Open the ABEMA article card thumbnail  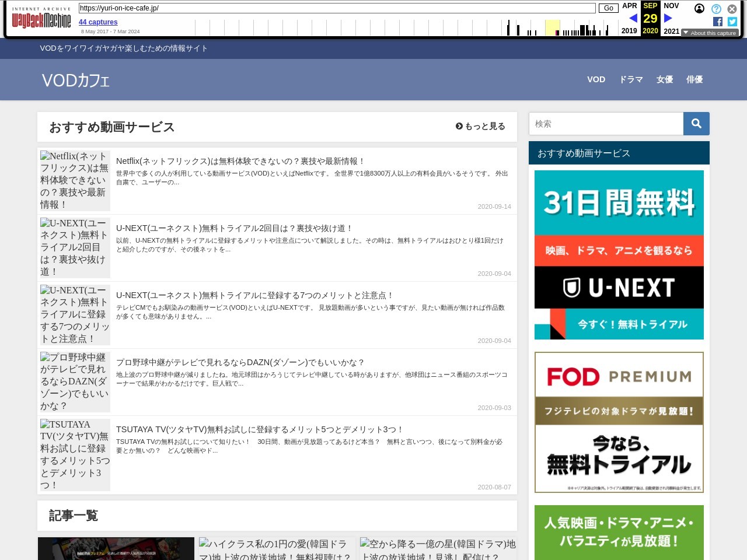(x=116, y=549)
